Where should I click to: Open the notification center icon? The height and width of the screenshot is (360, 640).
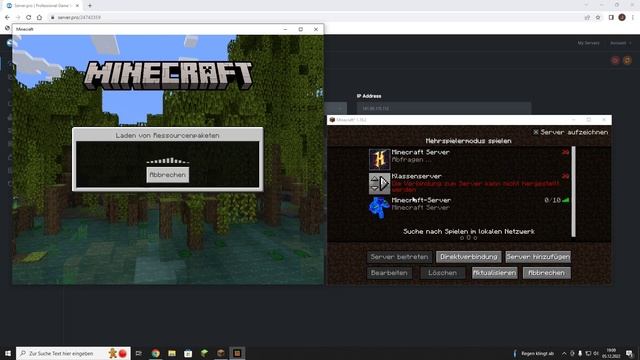pos(629,353)
